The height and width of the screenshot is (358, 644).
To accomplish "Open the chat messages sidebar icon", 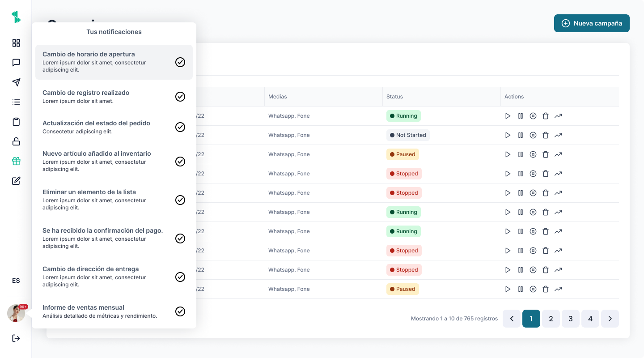I will coord(16,63).
